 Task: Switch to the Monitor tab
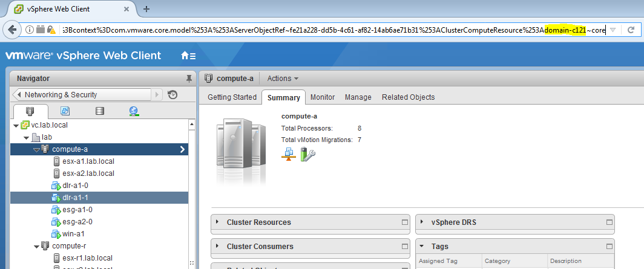(x=323, y=97)
